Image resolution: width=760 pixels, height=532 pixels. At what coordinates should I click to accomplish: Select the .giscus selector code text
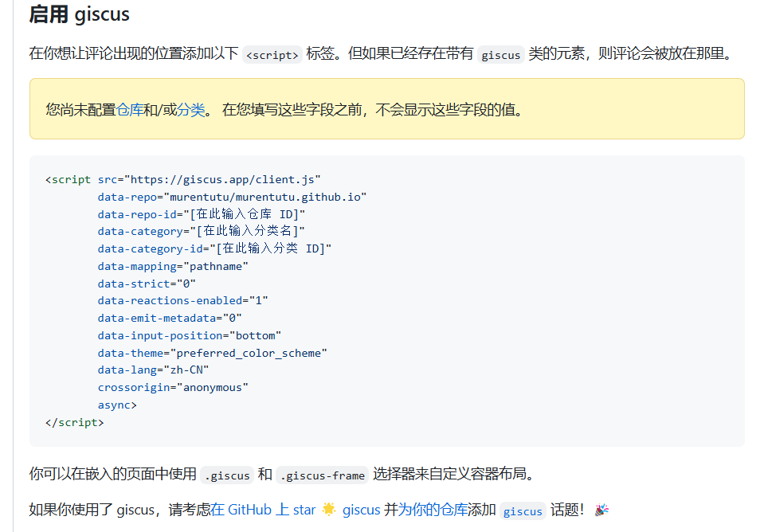(227, 475)
